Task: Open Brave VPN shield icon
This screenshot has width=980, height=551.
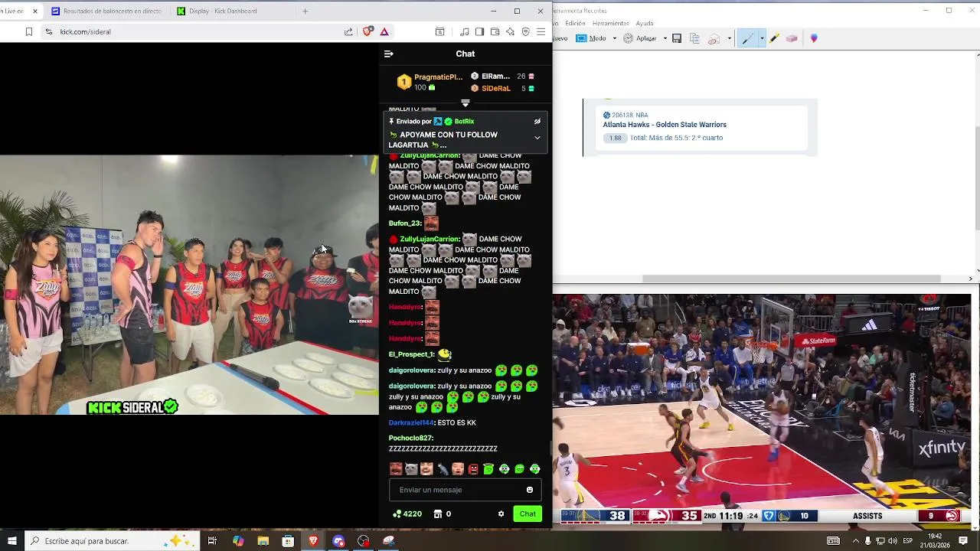Action: click(x=525, y=31)
